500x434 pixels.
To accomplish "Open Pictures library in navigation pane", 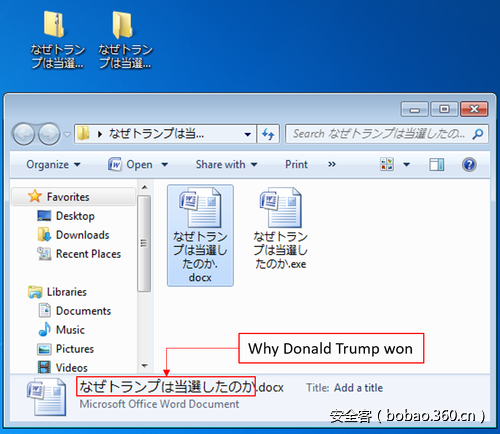I will (75, 349).
